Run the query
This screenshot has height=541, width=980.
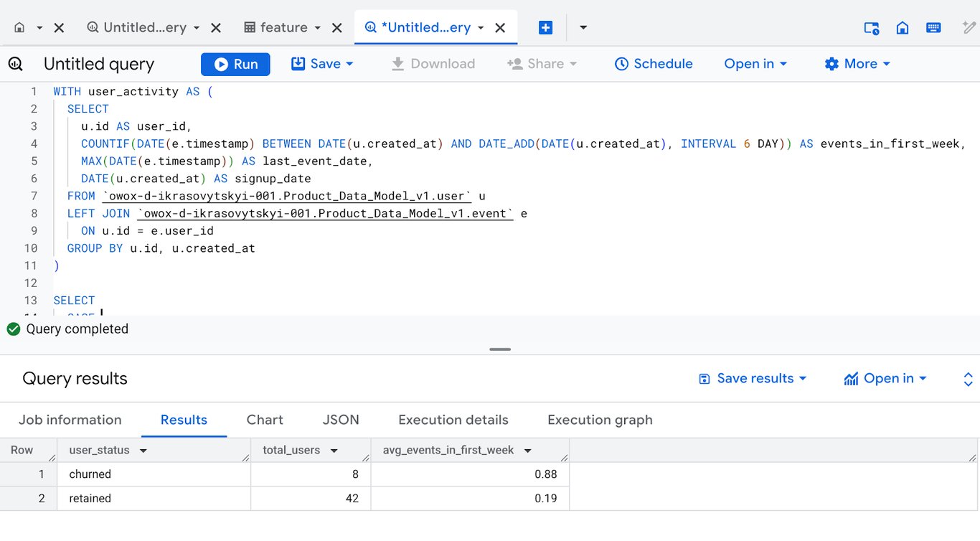point(235,64)
